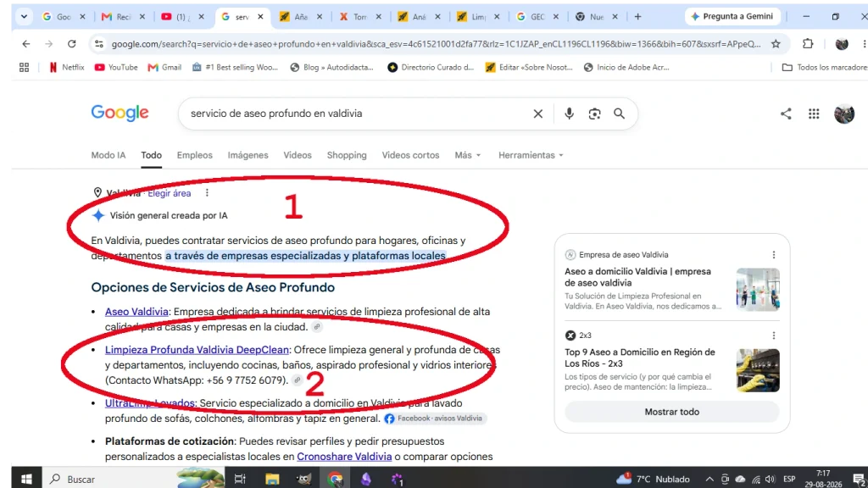Image resolution: width=868 pixels, height=488 pixels.
Task: Open the bookmarks apps grid icon
Action: (x=24, y=68)
